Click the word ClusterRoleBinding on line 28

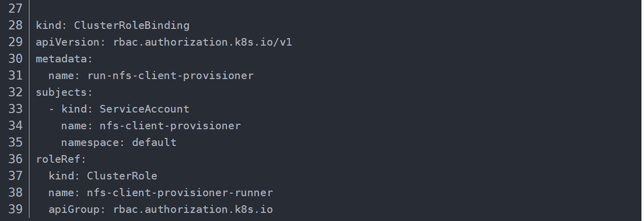131,25
